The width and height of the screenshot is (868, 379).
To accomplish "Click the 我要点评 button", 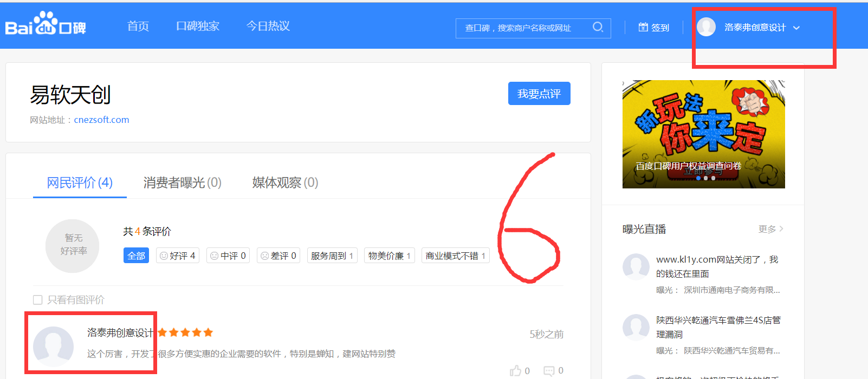I will 539,94.
